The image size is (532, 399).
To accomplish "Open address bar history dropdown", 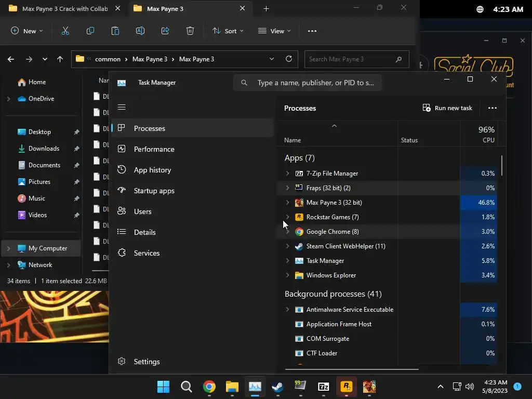I will [x=271, y=59].
